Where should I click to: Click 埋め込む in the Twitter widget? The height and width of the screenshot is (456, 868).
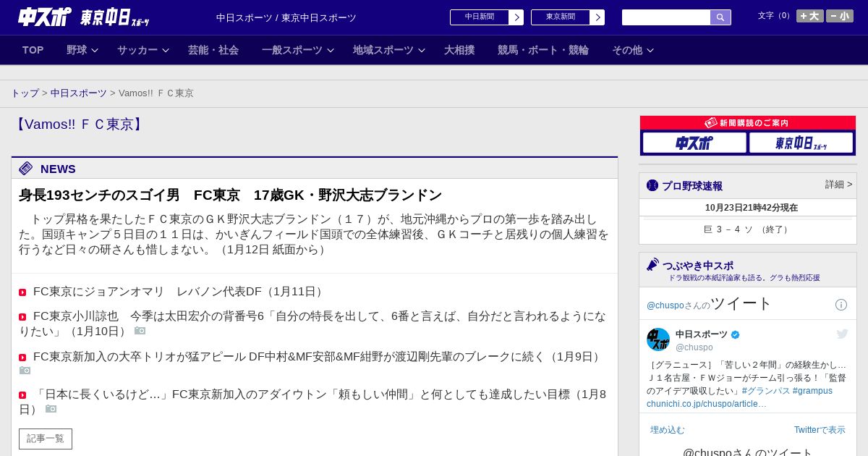[667, 430]
